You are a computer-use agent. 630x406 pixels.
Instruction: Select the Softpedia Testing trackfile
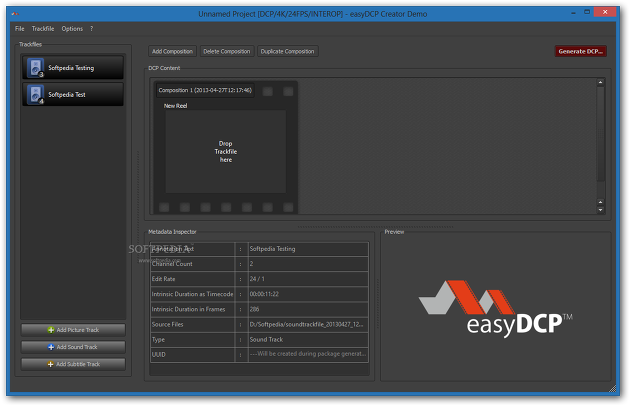coord(73,68)
